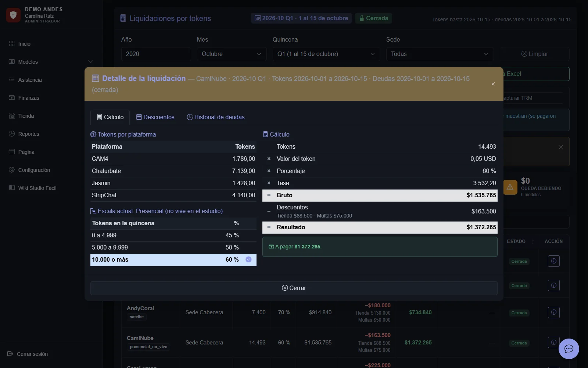Click the Demo Andes shield logo
588x368 pixels.
pyautogui.click(x=13, y=15)
